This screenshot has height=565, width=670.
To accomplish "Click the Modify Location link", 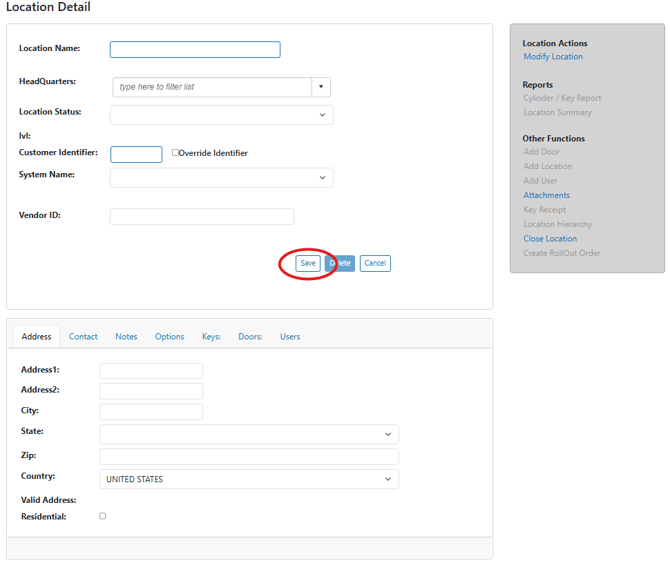I will point(553,57).
